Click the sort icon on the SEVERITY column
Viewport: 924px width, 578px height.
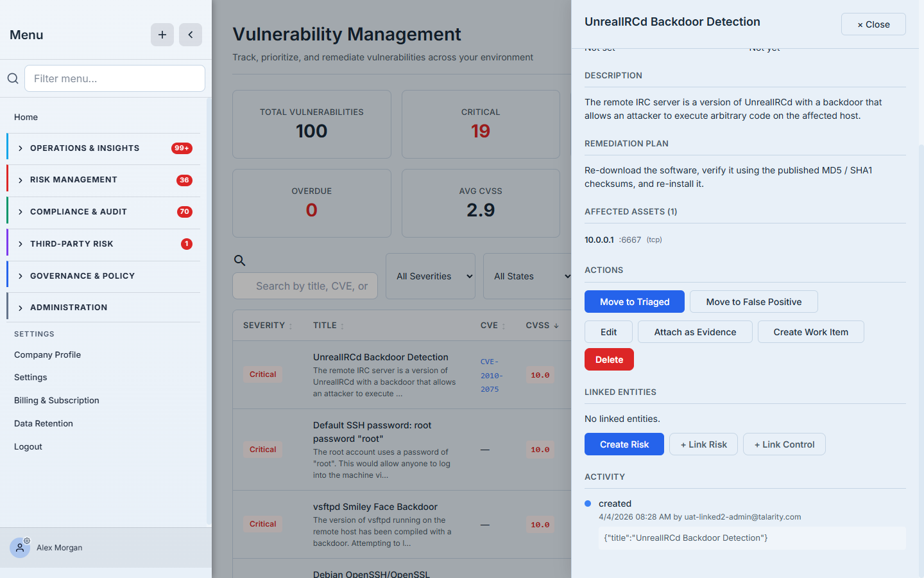pyautogui.click(x=291, y=326)
